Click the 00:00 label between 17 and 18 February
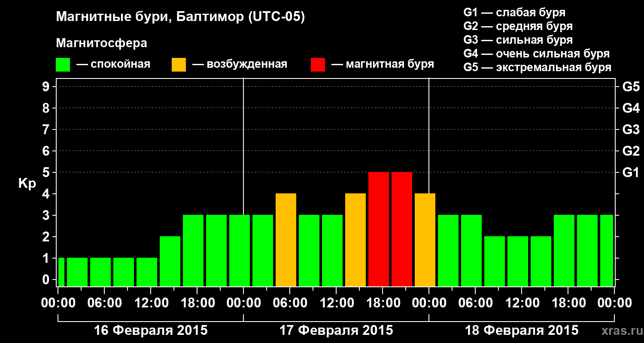644x343 pixels. click(x=429, y=303)
